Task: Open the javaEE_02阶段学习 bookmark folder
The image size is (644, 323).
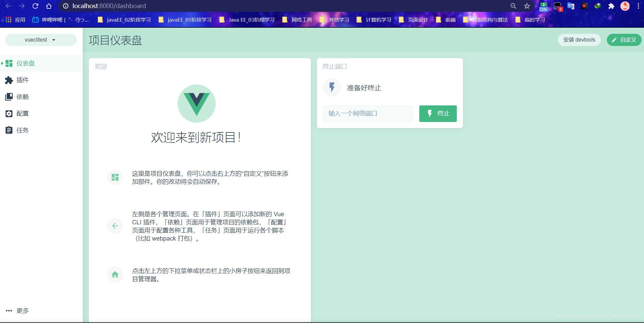Action: [x=124, y=20]
